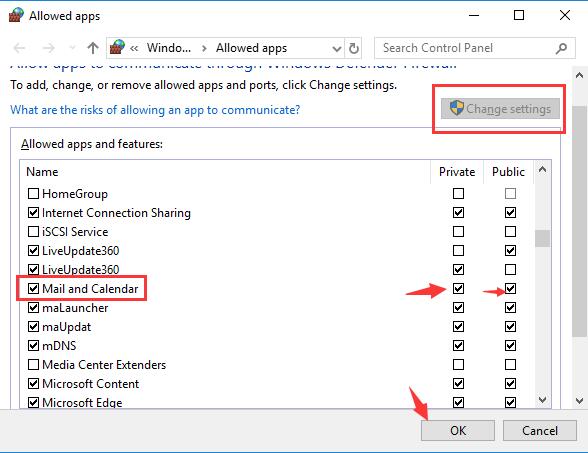This screenshot has height=453, width=588.
Task: Click the Change settings button
Action: [x=500, y=109]
